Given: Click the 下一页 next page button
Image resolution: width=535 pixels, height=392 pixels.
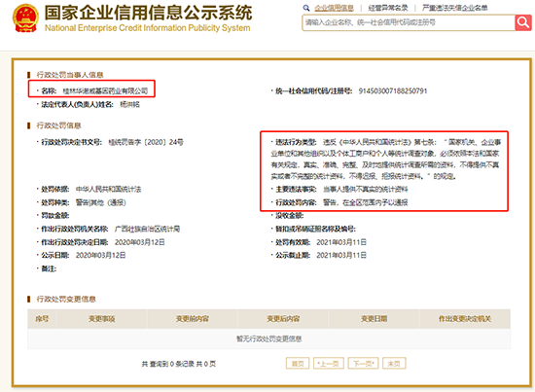Looking at the screenshot, I should coord(364,364).
